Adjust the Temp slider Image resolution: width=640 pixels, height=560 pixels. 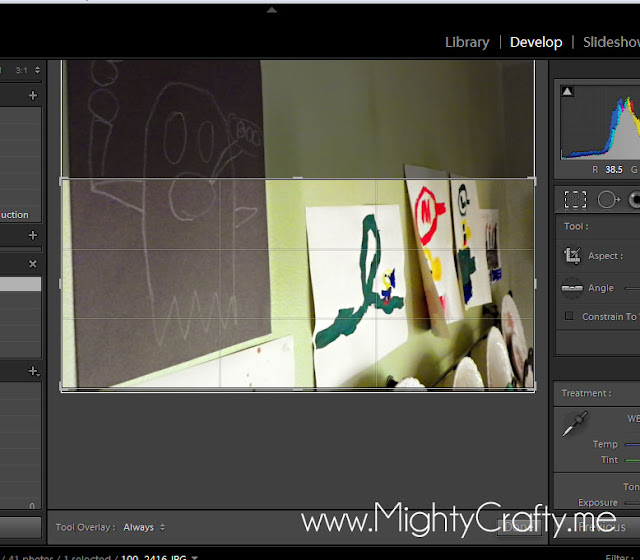click(632, 444)
